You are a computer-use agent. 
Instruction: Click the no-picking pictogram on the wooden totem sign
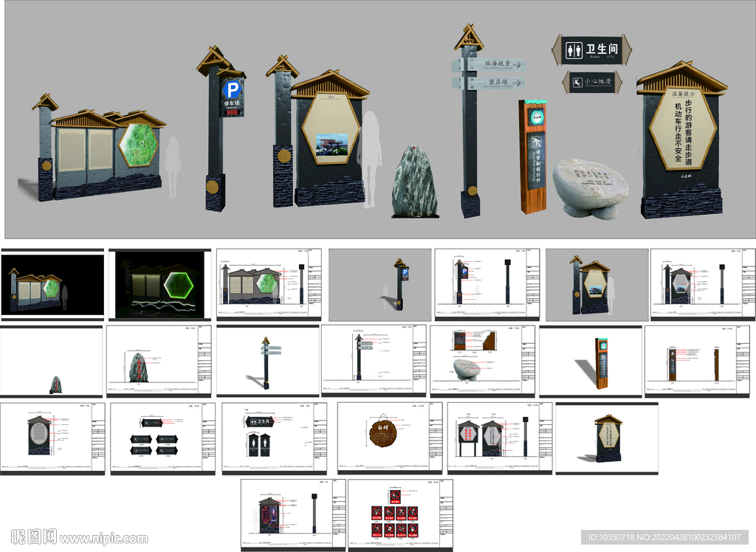(536, 142)
